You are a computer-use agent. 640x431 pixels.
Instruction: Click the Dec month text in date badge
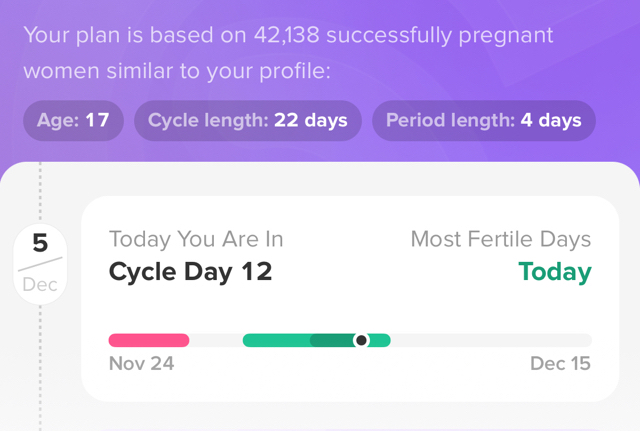(40, 284)
